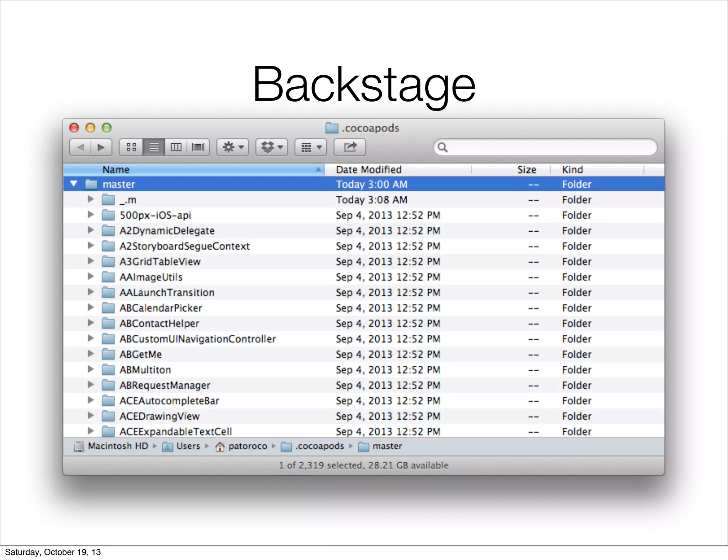Select the ACEExpandableTextCell row
Viewport: 728px width, 560px height.
click(364, 431)
